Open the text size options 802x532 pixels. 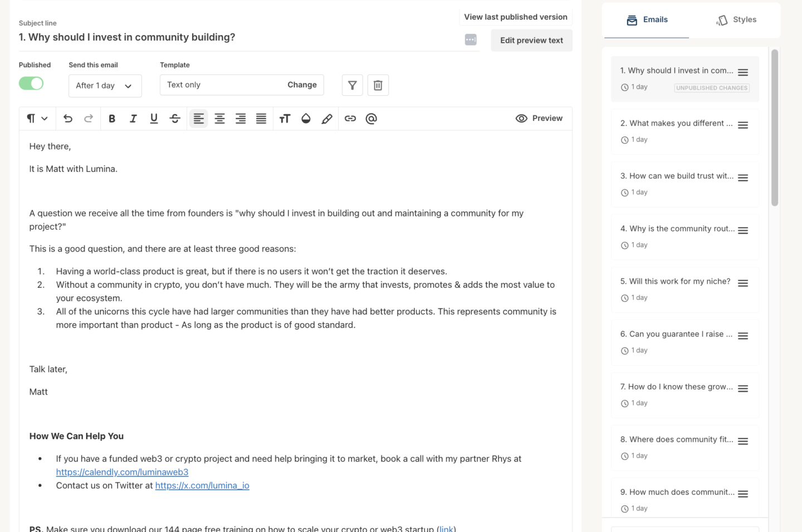coord(285,119)
